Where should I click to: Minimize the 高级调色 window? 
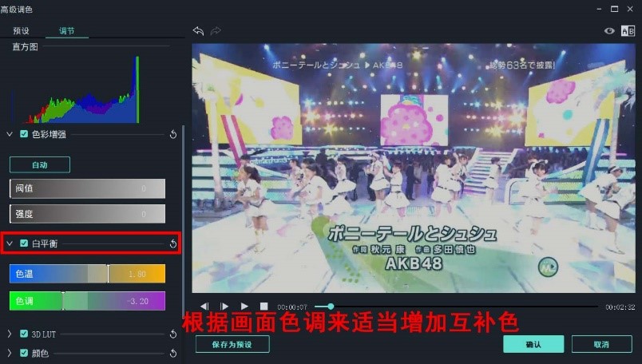click(599, 9)
